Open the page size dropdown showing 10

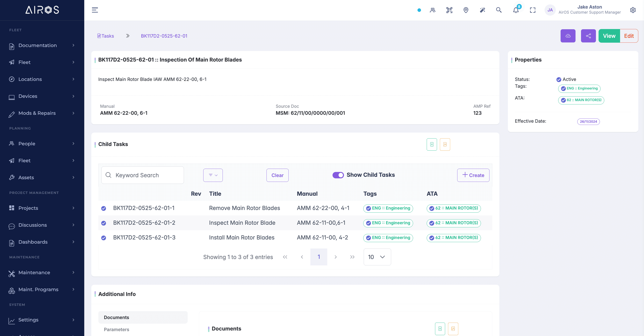tap(377, 257)
